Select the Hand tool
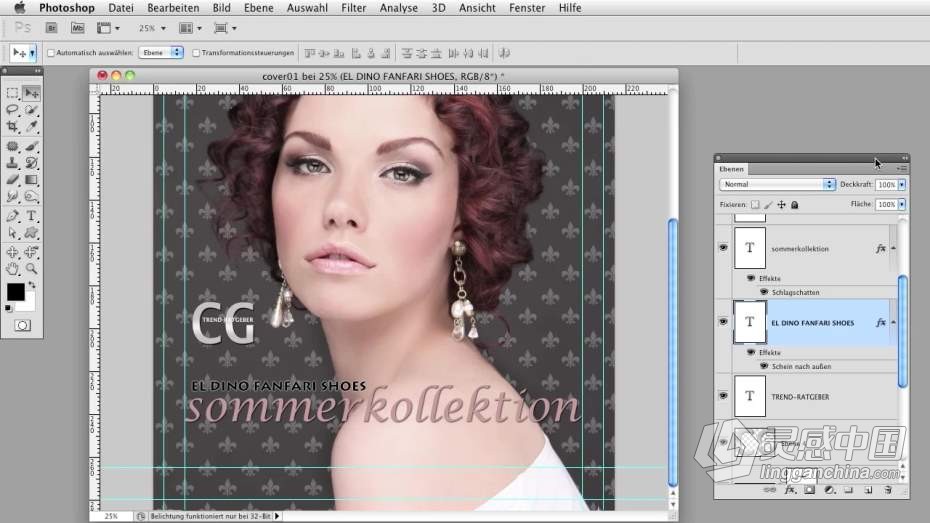930x523 pixels. (12, 269)
